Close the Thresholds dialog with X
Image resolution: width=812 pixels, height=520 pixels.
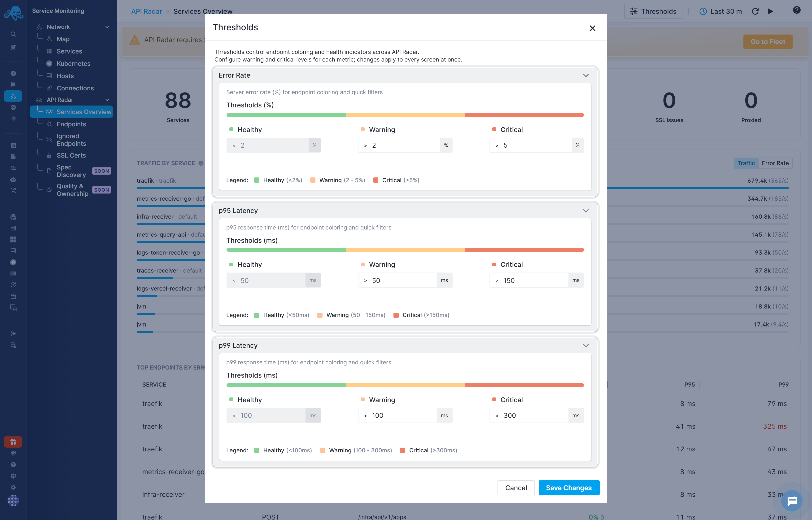pyautogui.click(x=592, y=28)
